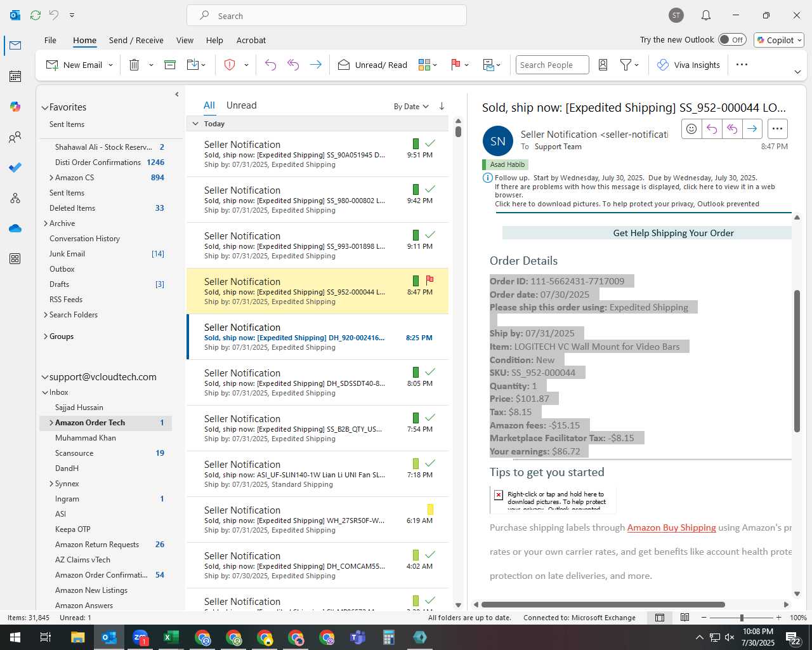Screen dimensions: 812x650
Task: Click the Forward arrow in reading pane
Action: pos(752,129)
